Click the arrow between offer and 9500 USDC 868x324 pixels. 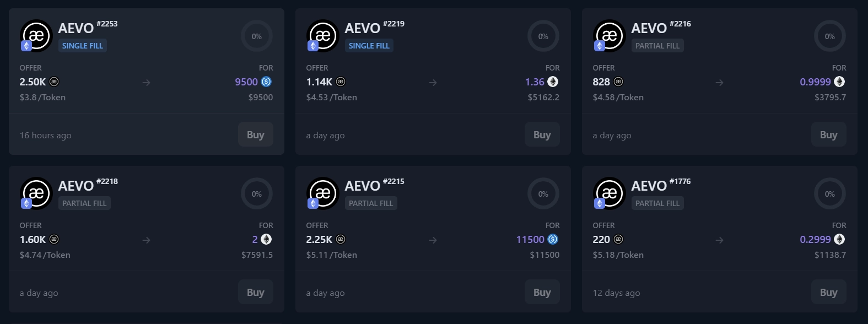(146, 83)
